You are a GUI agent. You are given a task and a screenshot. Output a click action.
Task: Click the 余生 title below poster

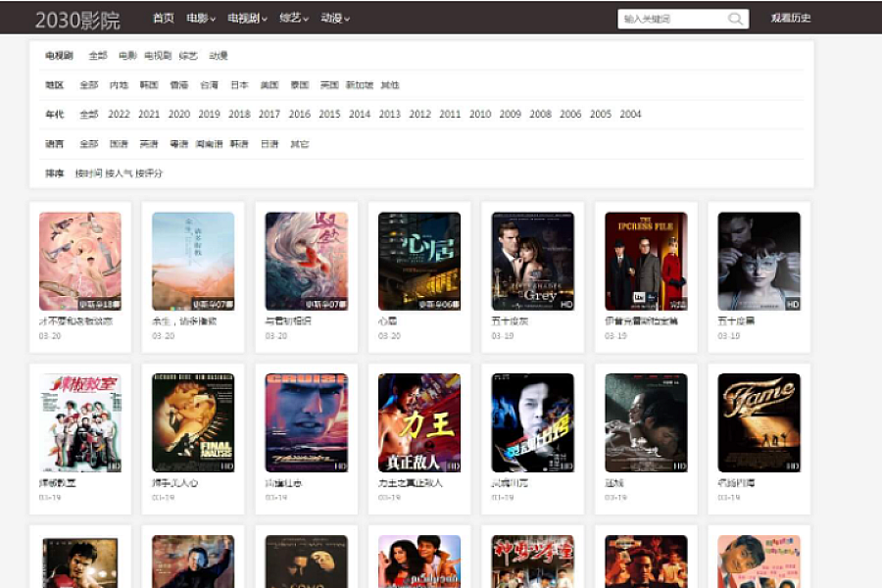coord(184,320)
